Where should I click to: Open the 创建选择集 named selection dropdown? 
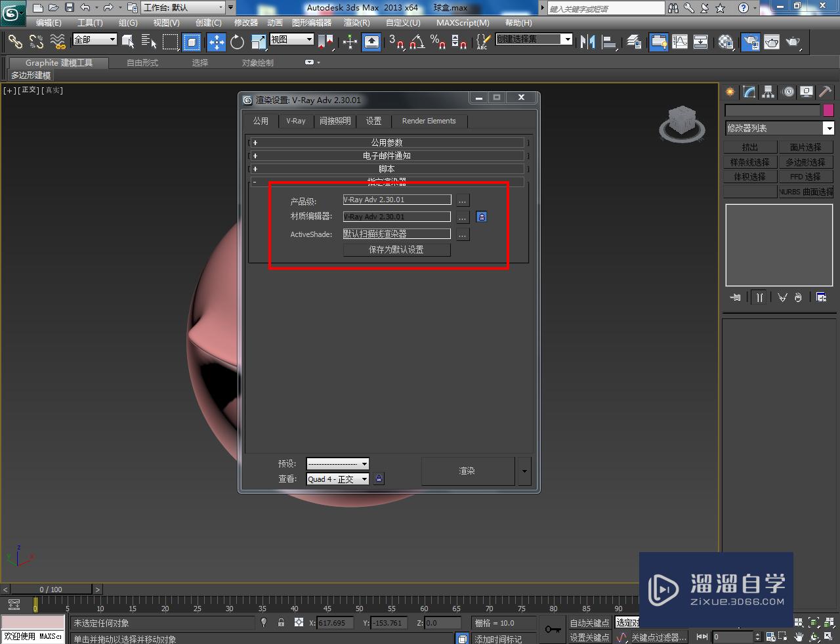pos(534,39)
